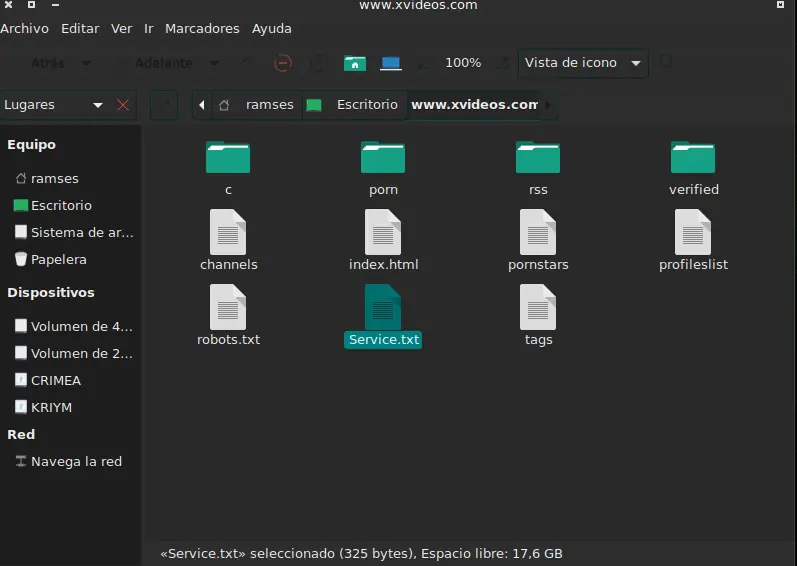Close the Lugares side panel with red X
Image resolution: width=797 pixels, height=566 pixels.
(122, 105)
